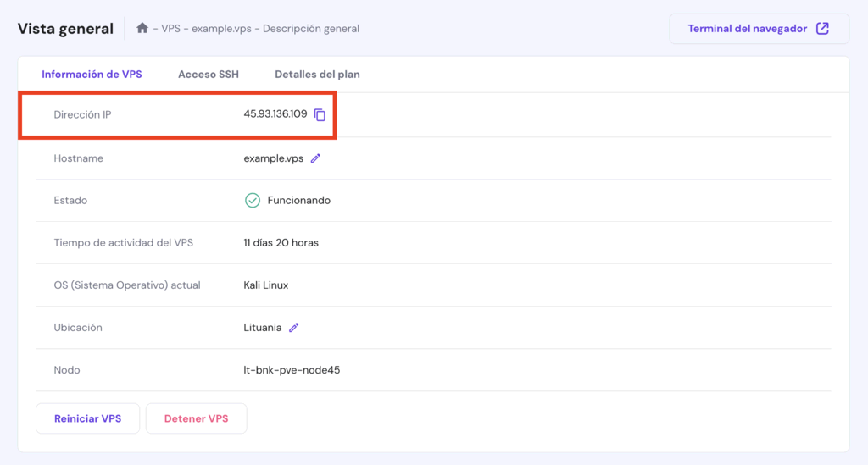
Task: Switch to the Acceso SSH tab
Action: (x=208, y=75)
